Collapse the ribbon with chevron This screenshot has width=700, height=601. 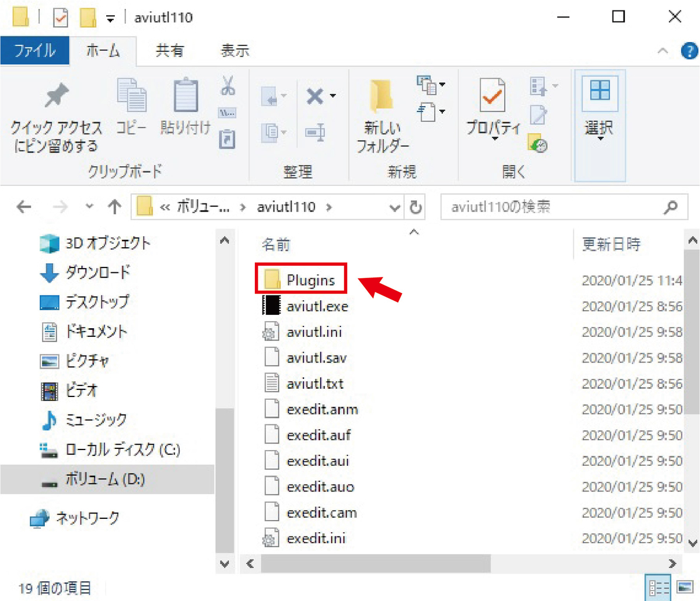coord(663,51)
